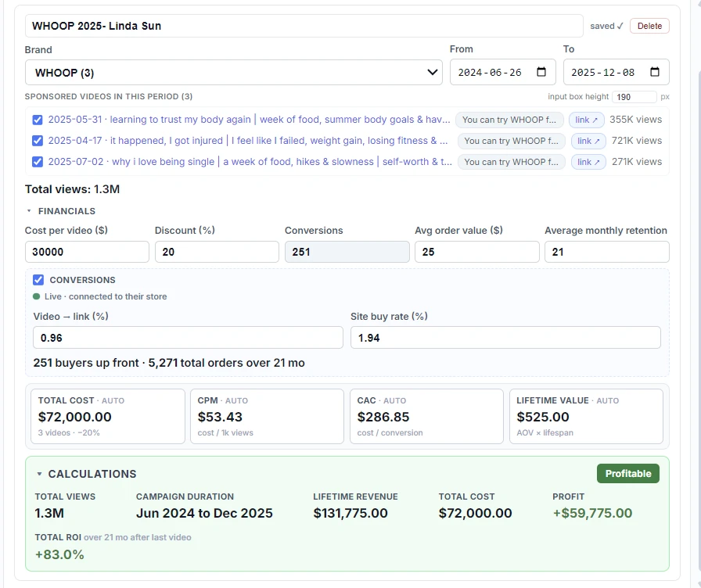Open the WHOOP (3) brand dropdown
This screenshot has height=588, width=701.
(x=234, y=73)
